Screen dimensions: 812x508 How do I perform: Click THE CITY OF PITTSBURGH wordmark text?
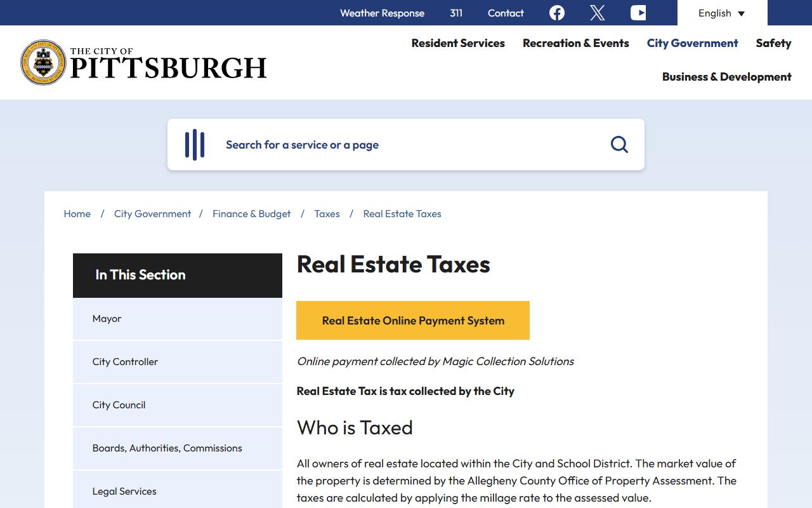168,63
